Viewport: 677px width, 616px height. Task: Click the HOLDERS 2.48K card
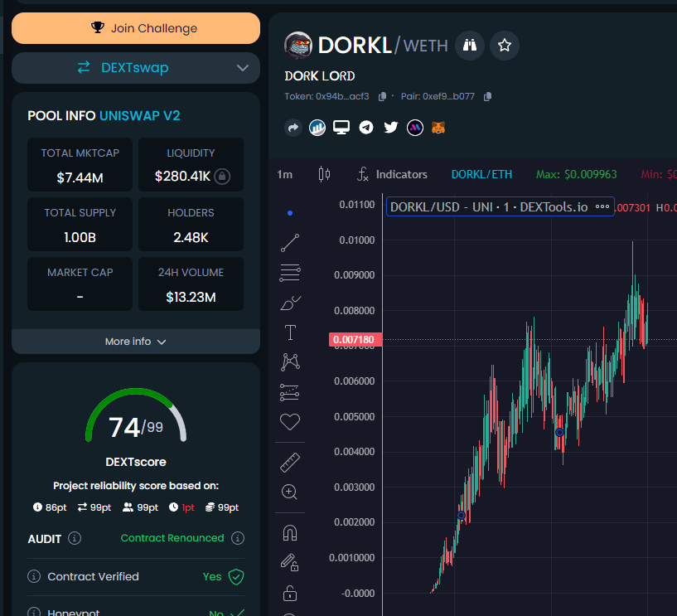coord(191,224)
